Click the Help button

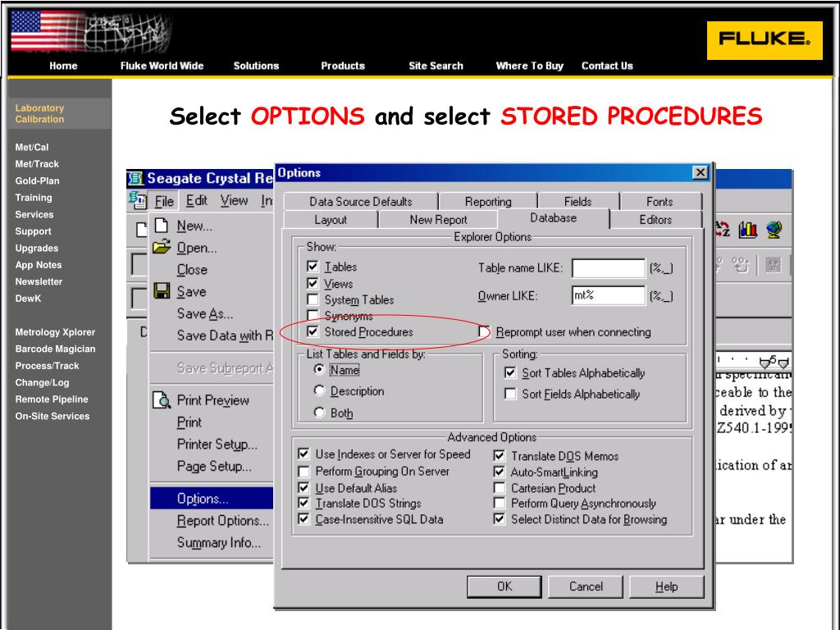point(666,587)
